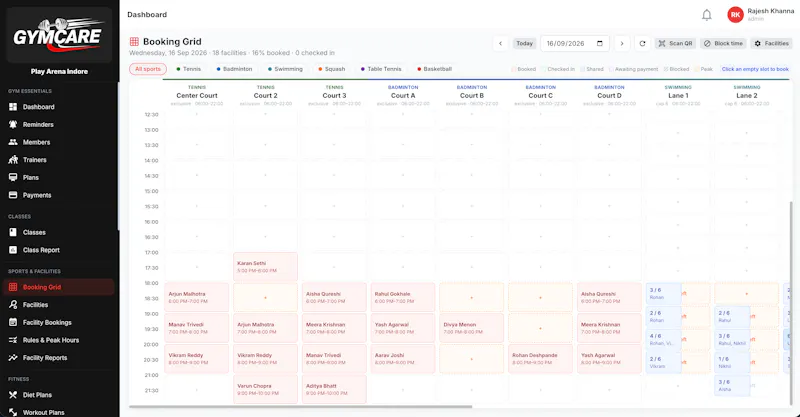800x417 pixels.
Task: Click the Dashboard icon in the sidebar
Action: pyautogui.click(x=13, y=107)
